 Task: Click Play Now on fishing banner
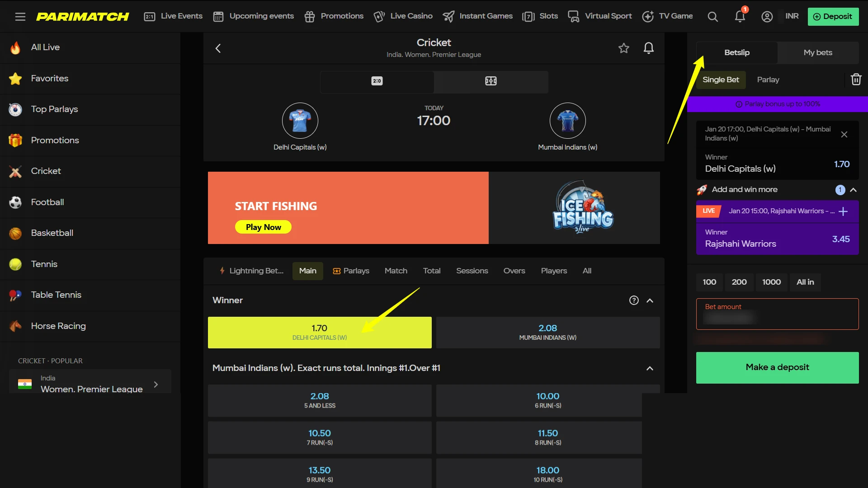click(x=263, y=227)
